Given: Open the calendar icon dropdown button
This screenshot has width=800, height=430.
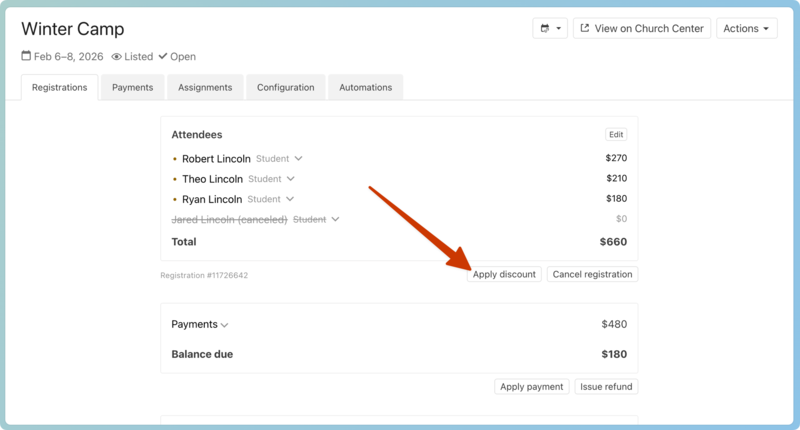Looking at the screenshot, I should click(x=550, y=29).
